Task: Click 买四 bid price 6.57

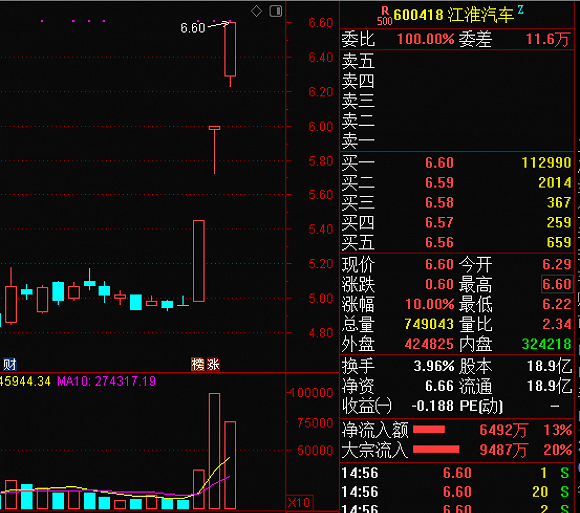Action: click(x=439, y=223)
